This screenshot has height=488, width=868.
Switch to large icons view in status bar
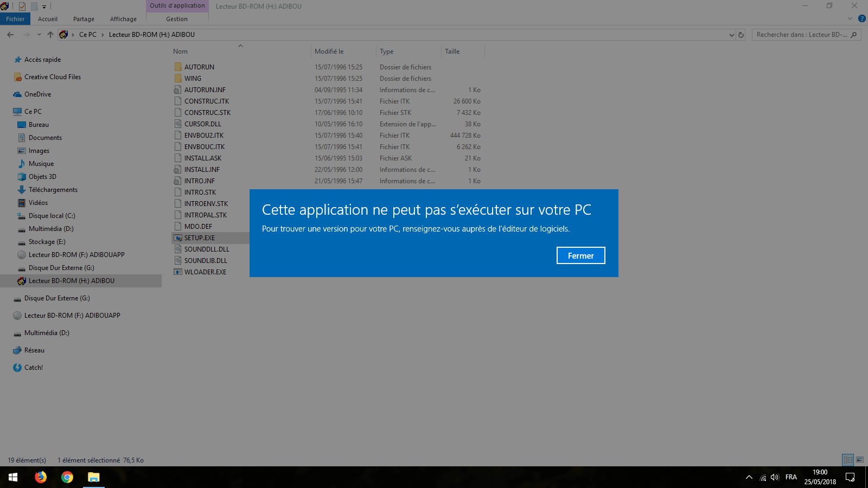tap(860, 460)
